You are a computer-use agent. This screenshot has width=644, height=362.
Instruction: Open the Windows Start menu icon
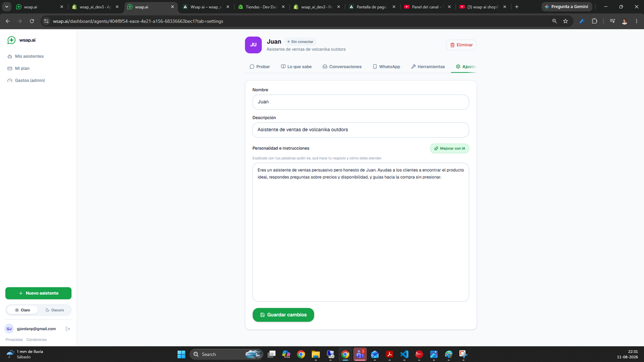coord(182,354)
